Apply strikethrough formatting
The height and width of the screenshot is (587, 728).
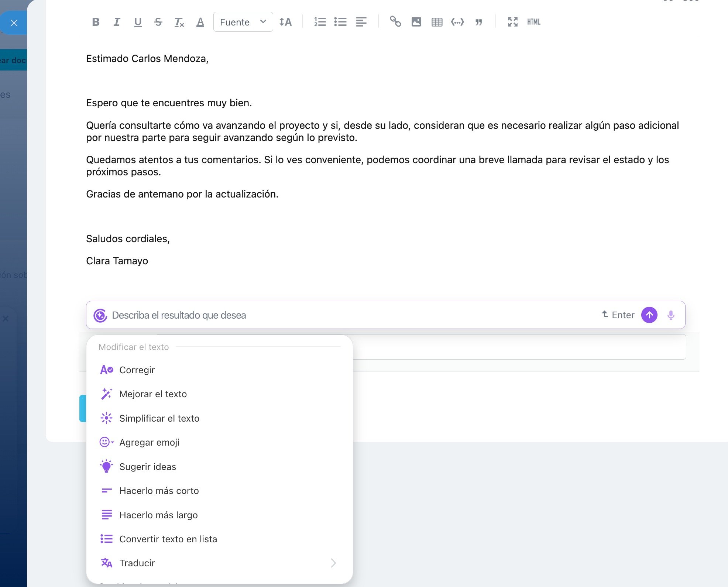tap(158, 22)
